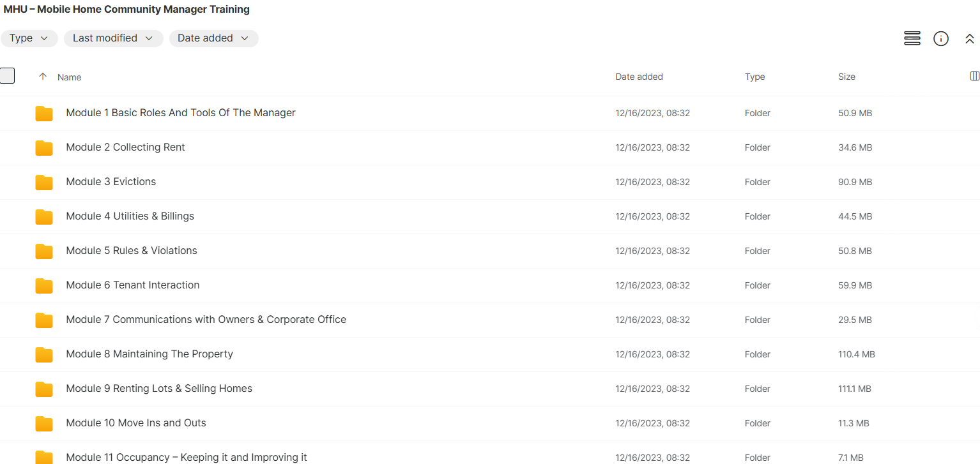Open Module 2 Collecting Rent
This screenshot has width=980, height=464.
pos(125,147)
